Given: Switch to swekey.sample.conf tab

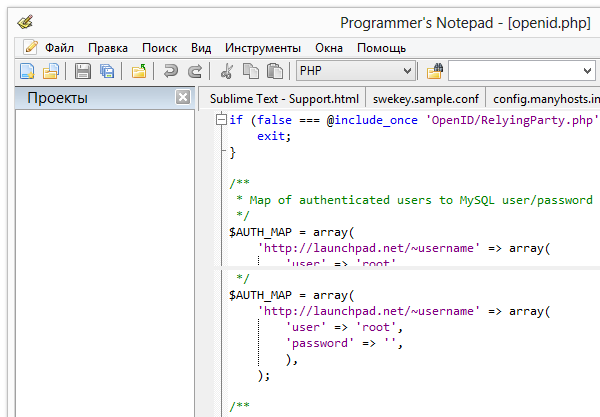Looking at the screenshot, I should point(425,98).
